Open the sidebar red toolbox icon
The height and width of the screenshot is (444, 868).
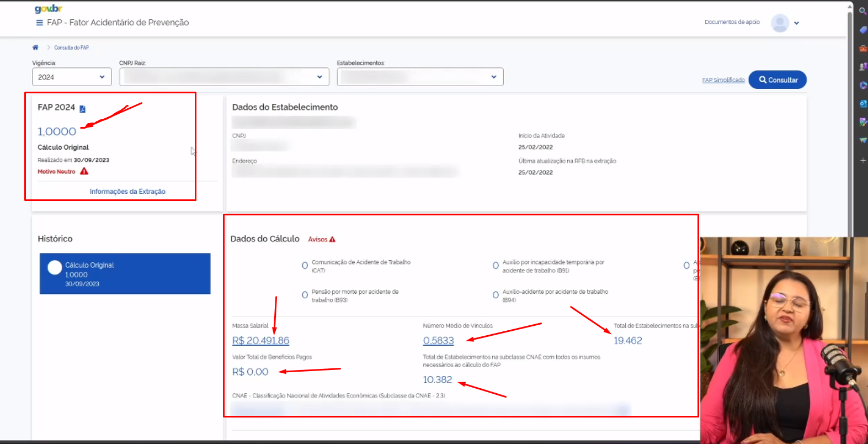coord(862,48)
